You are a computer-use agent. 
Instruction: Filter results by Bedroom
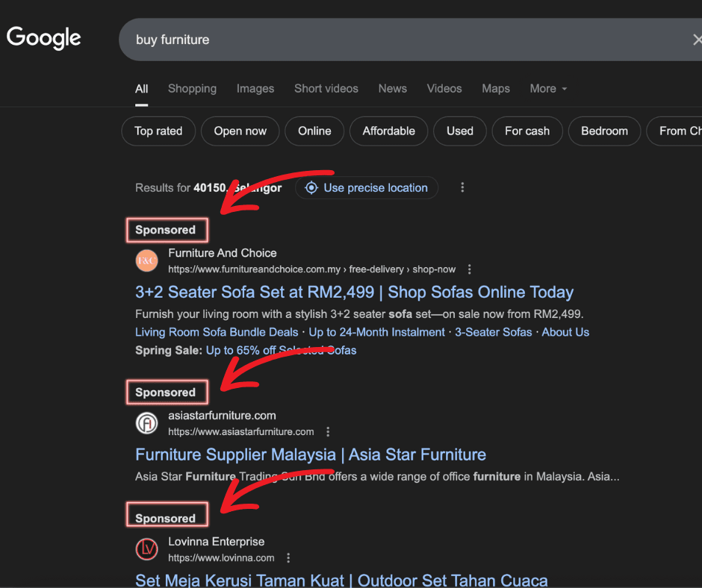[604, 131]
